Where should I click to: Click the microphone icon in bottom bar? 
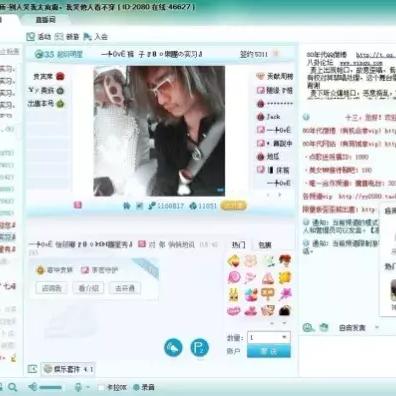pyautogui.click(x=78, y=387)
